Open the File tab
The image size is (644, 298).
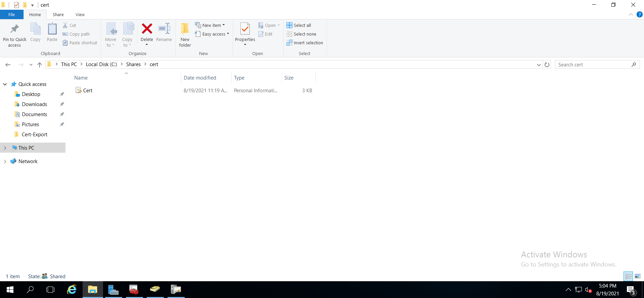pyautogui.click(x=12, y=14)
